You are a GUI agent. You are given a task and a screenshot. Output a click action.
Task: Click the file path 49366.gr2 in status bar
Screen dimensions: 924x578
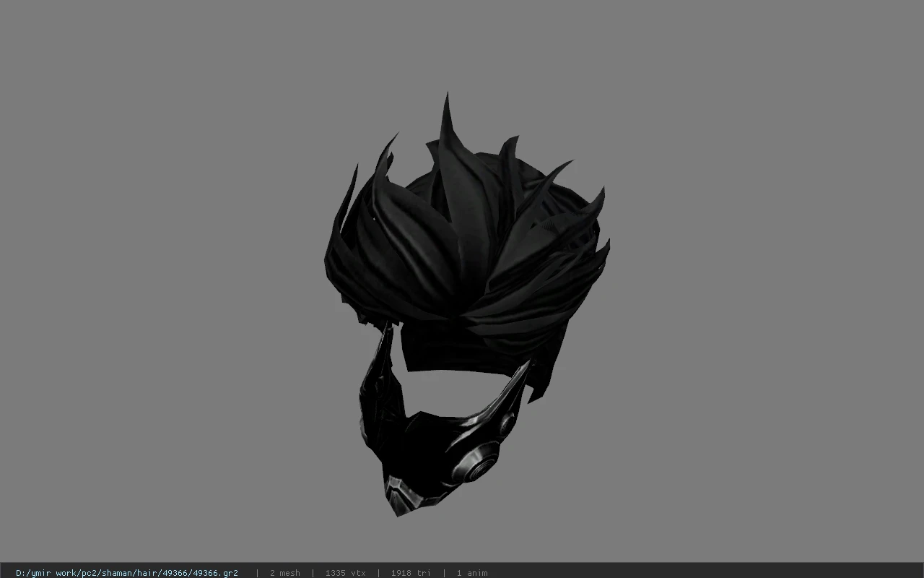127,573
